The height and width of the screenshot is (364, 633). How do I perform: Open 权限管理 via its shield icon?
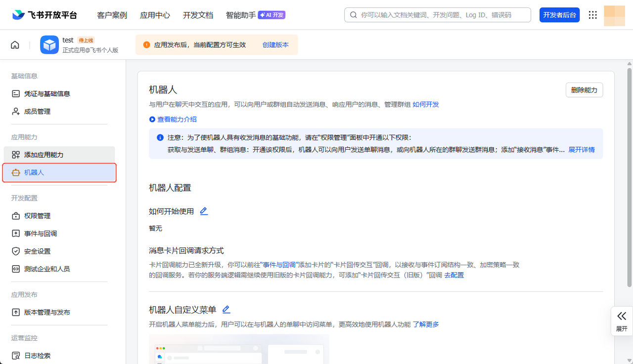click(16, 215)
